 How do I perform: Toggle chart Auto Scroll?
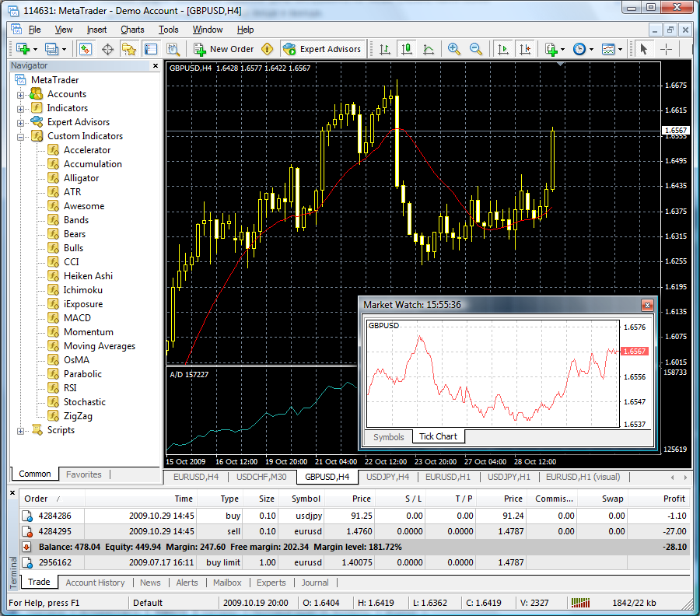[x=502, y=49]
